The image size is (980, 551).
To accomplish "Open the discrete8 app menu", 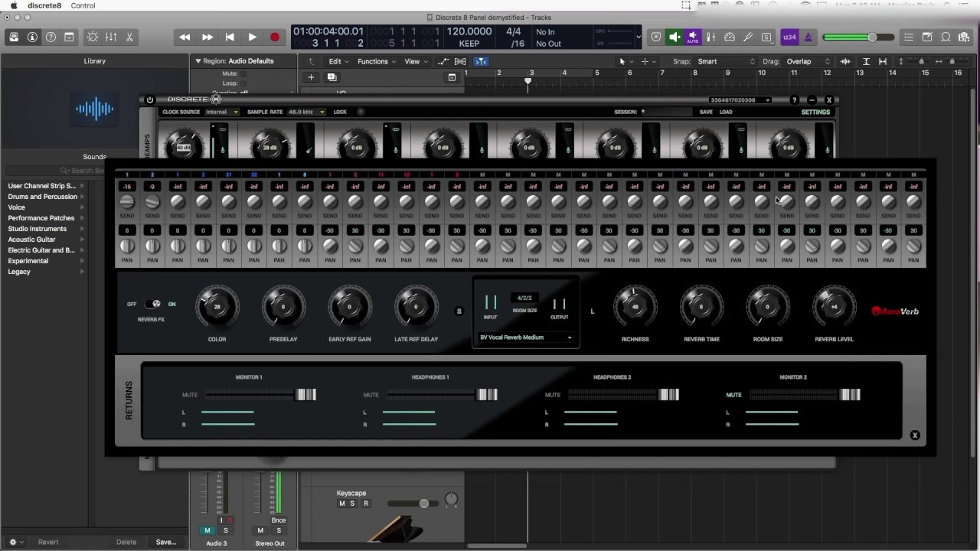I will 45,5.
